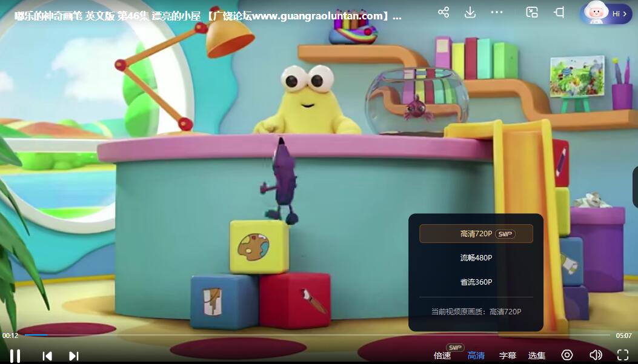The width and height of the screenshot is (638, 364).
Task: Click the circular settings icon in bottom bar
Action: coord(567,355)
